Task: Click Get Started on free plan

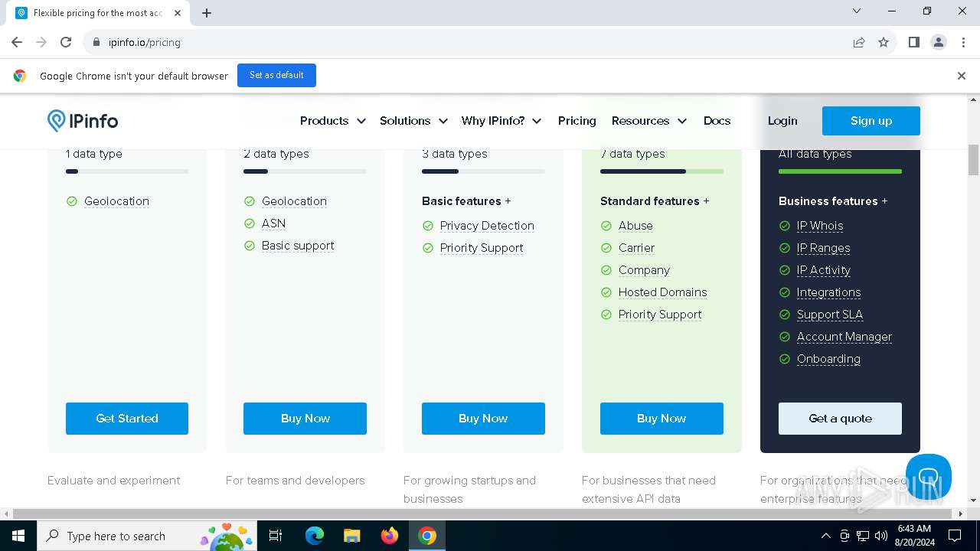Action: 127,419
